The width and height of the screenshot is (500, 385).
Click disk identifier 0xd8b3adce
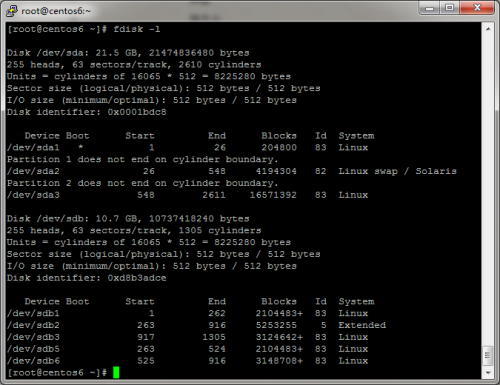pyautogui.click(x=137, y=278)
